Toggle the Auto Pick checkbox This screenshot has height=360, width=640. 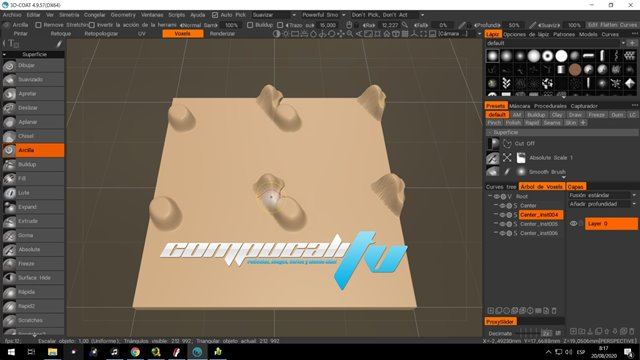[x=215, y=15]
